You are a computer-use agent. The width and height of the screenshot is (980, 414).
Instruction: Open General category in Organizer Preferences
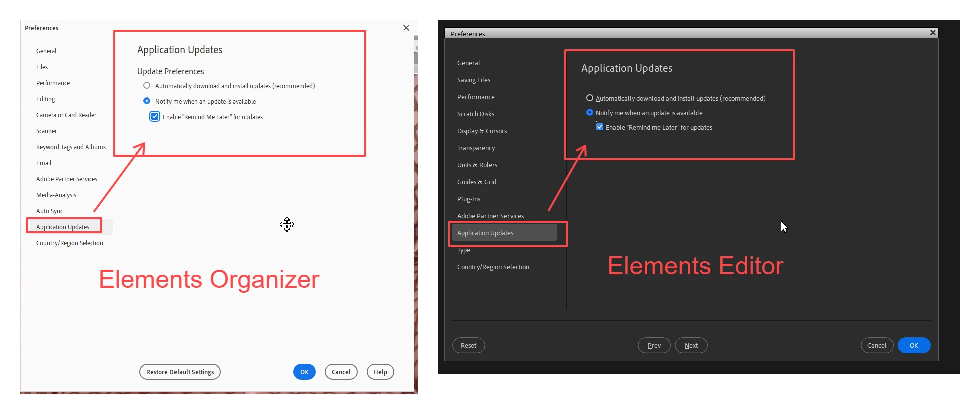[46, 51]
